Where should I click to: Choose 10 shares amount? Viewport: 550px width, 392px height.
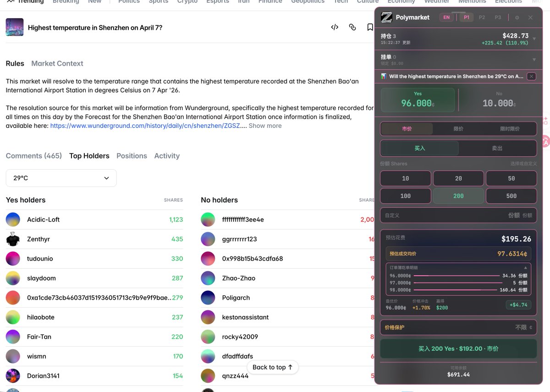[x=406, y=178]
